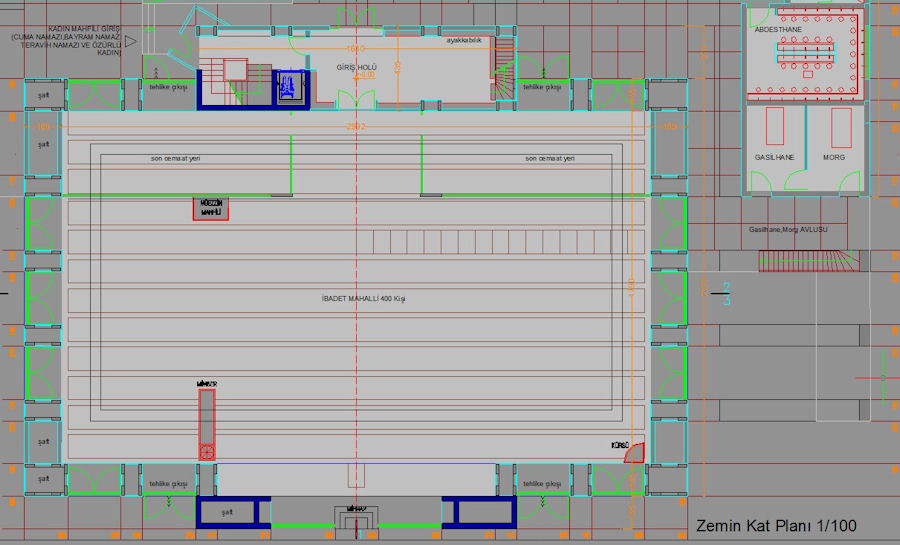Select the GİRİŞ HOLÜ room label

coord(355,65)
